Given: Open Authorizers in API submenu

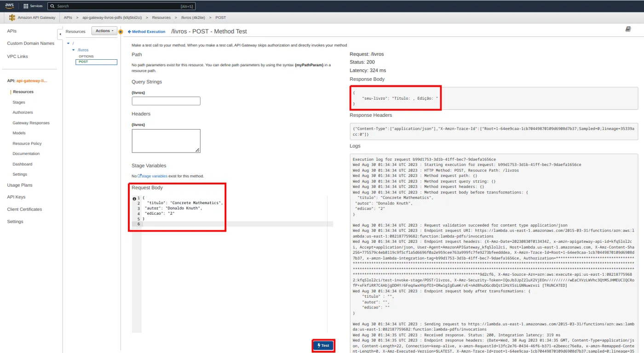Looking at the screenshot, I should (x=23, y=113).
